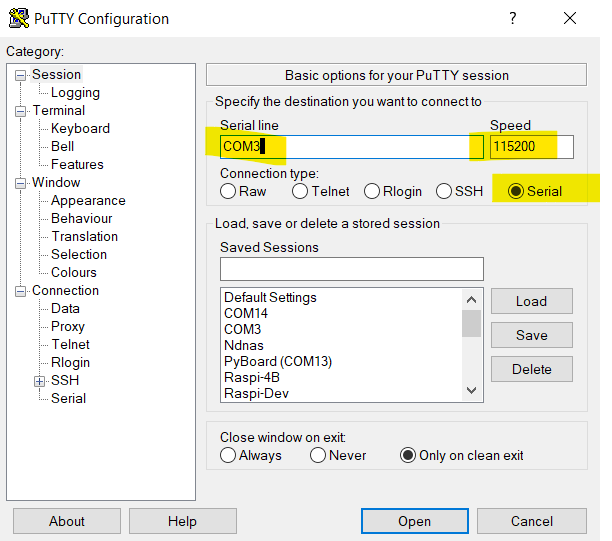Select the Terminal category
Image resolution: width=612 pixels, height=541 pixels.
[x=59, y=110]
